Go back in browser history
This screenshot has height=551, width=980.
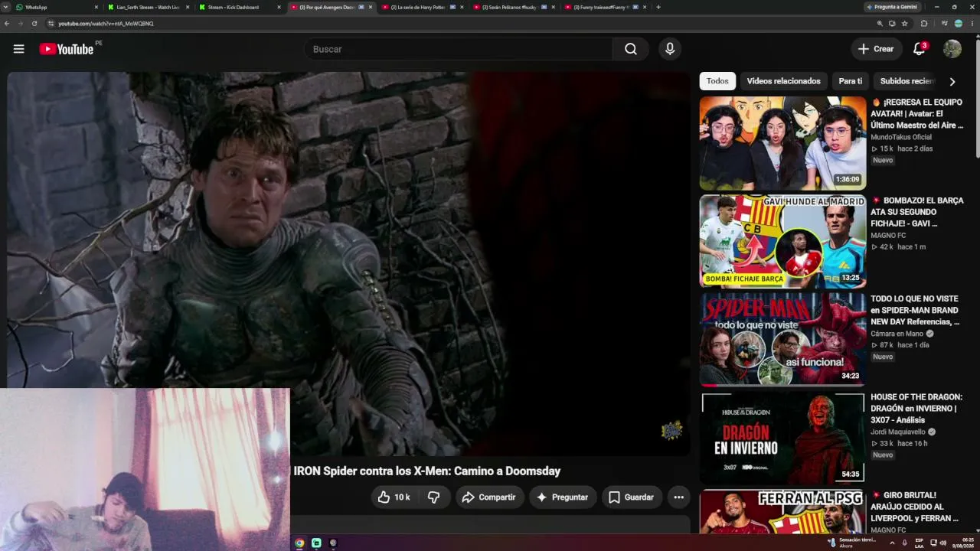(7, 24)
